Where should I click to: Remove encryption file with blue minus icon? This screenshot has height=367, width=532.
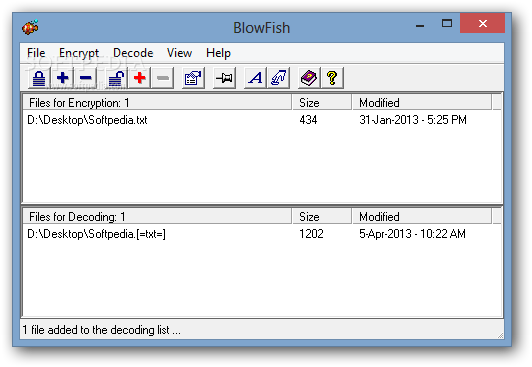tap(86, 78)
